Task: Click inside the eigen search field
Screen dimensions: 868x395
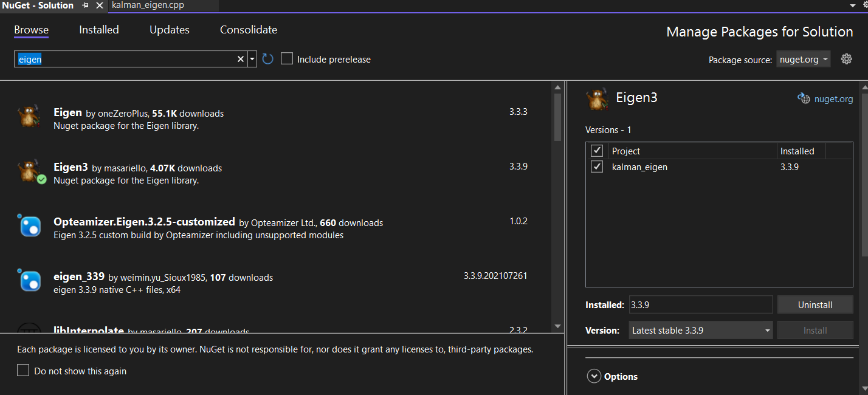Action: (122, 59)
